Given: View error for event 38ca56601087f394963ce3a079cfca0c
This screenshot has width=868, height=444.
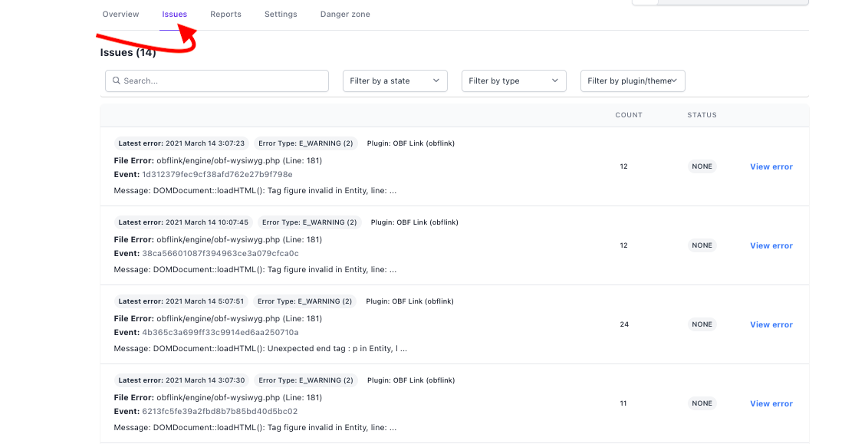Looking at the screenshot, I should (771, 245).
